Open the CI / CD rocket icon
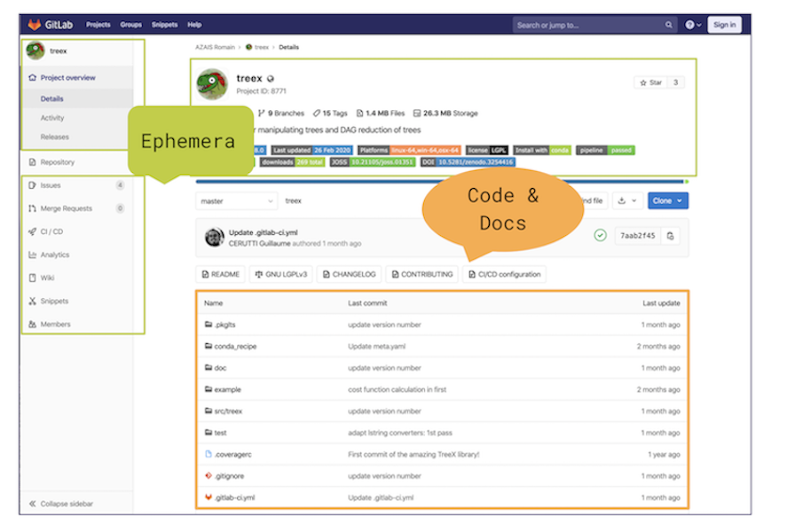The width and height of the screenshot is (787, 532). click(32, 231)
